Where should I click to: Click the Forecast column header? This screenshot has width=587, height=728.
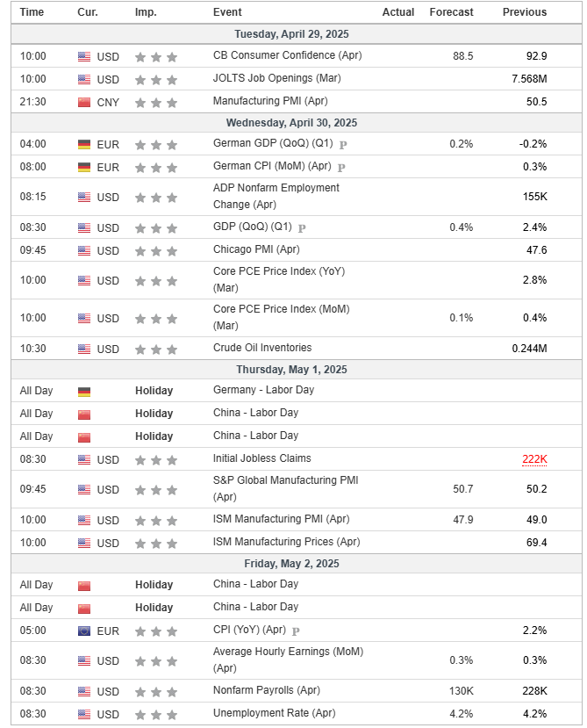click(x=451, y=12)
